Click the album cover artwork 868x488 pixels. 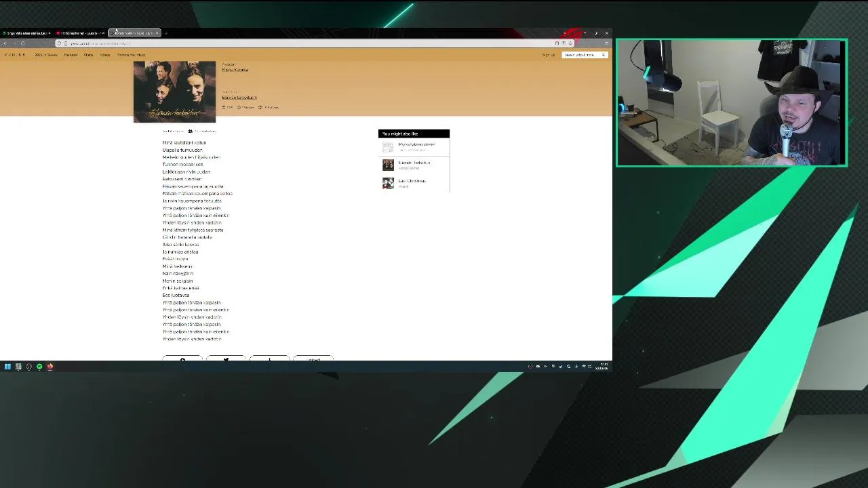(x=174, y=91)
